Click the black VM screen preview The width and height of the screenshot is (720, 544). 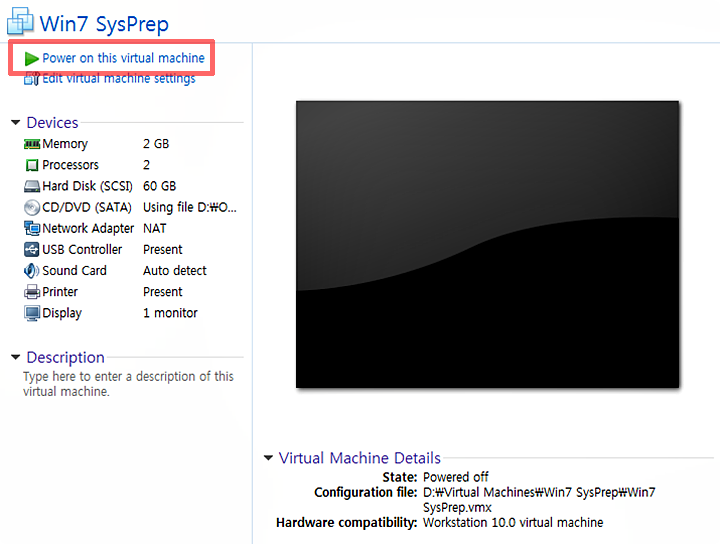(487, 244)
